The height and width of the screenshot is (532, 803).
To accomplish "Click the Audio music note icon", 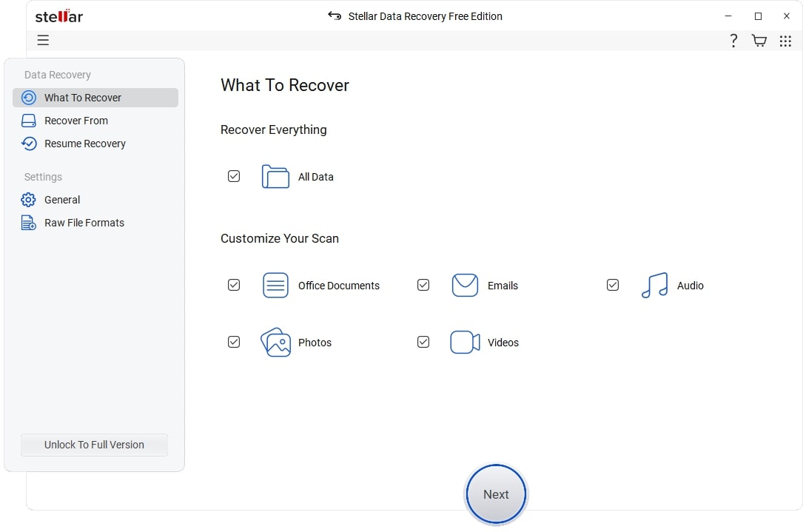I will pos(654,285).
